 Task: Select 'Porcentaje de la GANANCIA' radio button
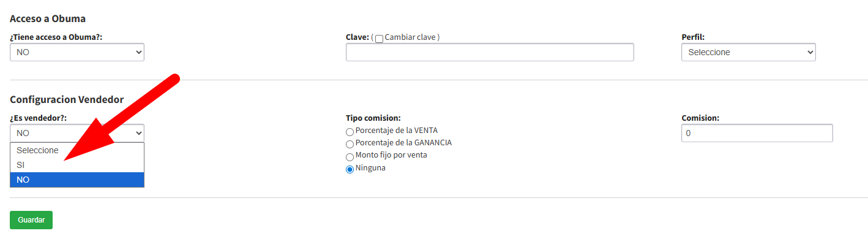click(x=350, y=143)
